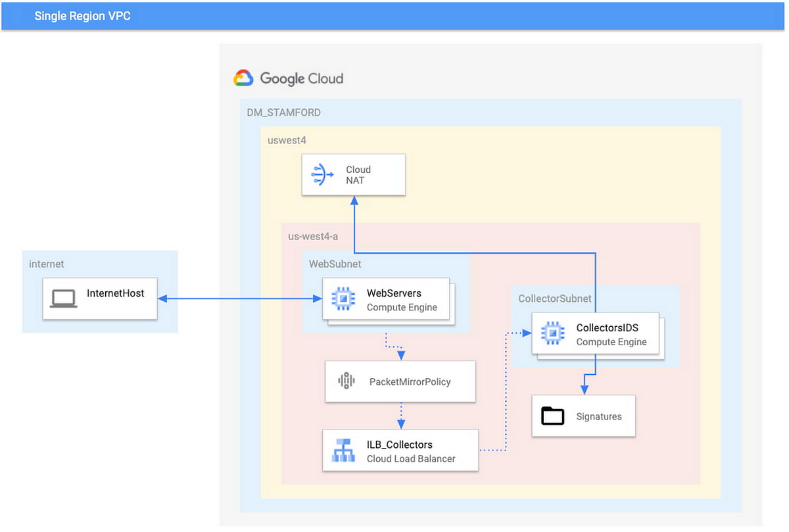Click the CollectorSubnet highlighted region
The width and height of the screenshot is (789, 532).
[x=555, y=299]
